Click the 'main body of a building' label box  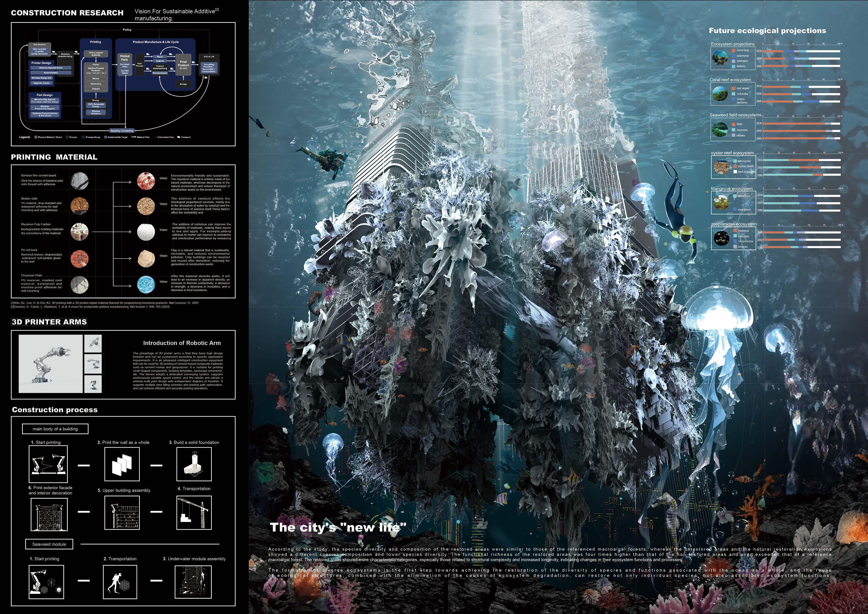coord(55,429)
